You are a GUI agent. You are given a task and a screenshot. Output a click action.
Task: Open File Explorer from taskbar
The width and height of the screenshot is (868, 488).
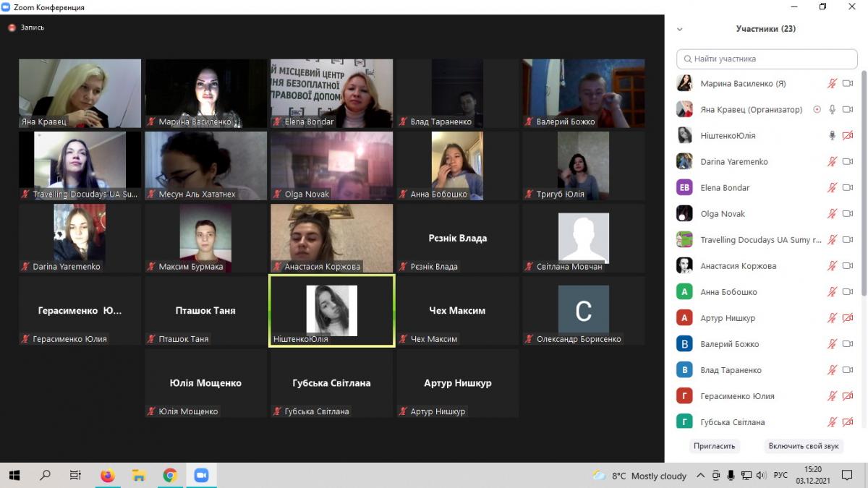point(139,476)
